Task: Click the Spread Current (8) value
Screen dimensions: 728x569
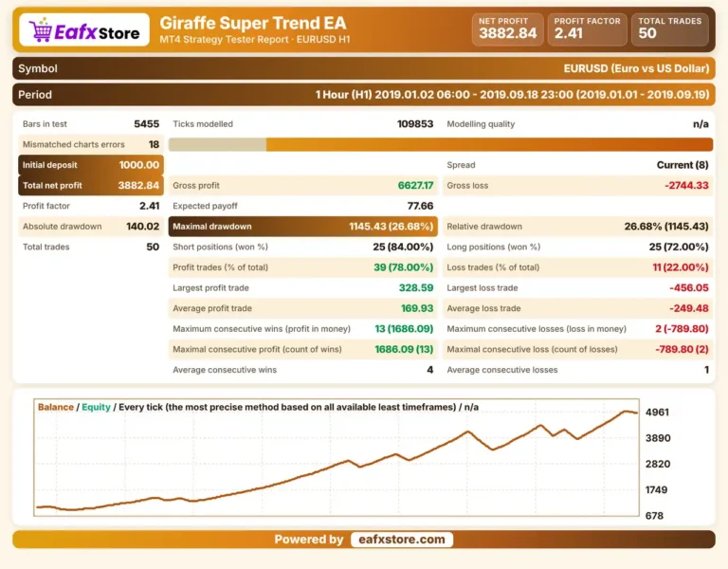Action: pos(682,165)
